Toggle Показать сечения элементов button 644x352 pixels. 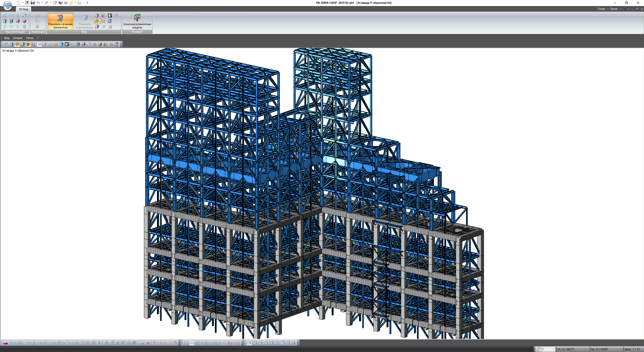(x=60, y=21)
